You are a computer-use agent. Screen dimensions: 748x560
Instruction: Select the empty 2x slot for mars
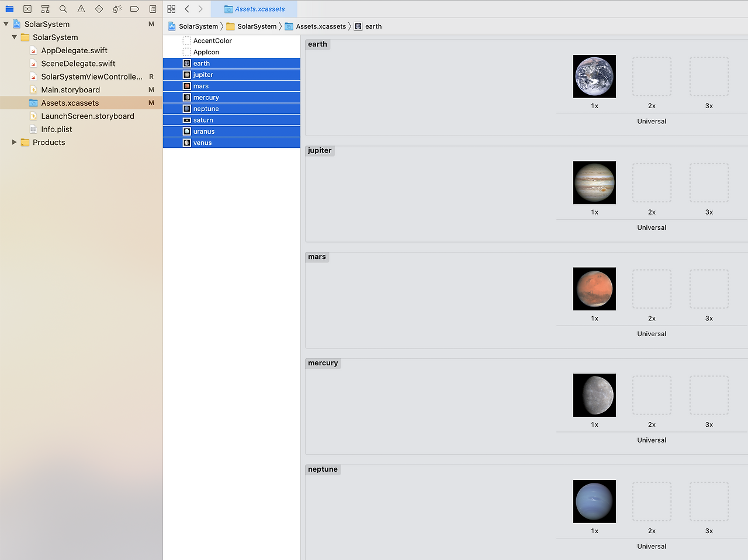click(x=652, y=289)
